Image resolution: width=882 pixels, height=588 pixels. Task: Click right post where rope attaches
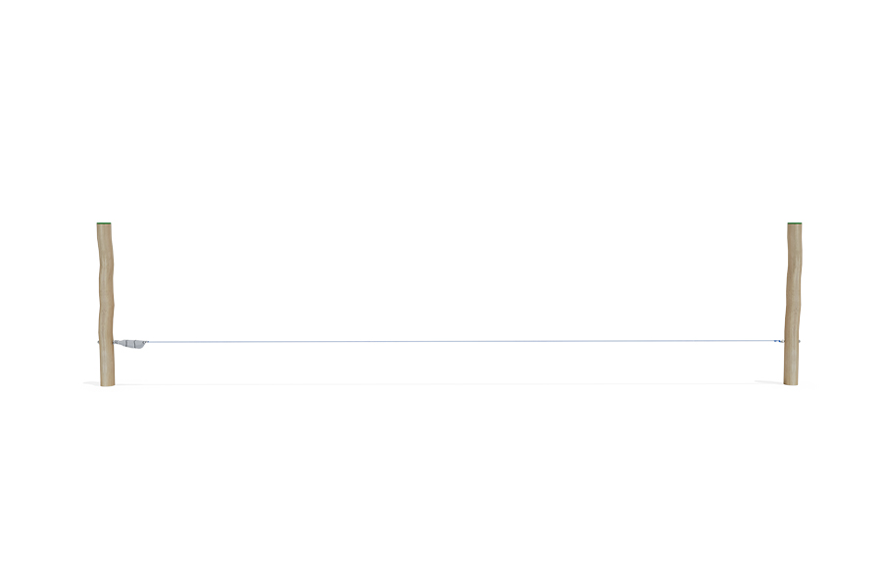click(x=791, y=341)
